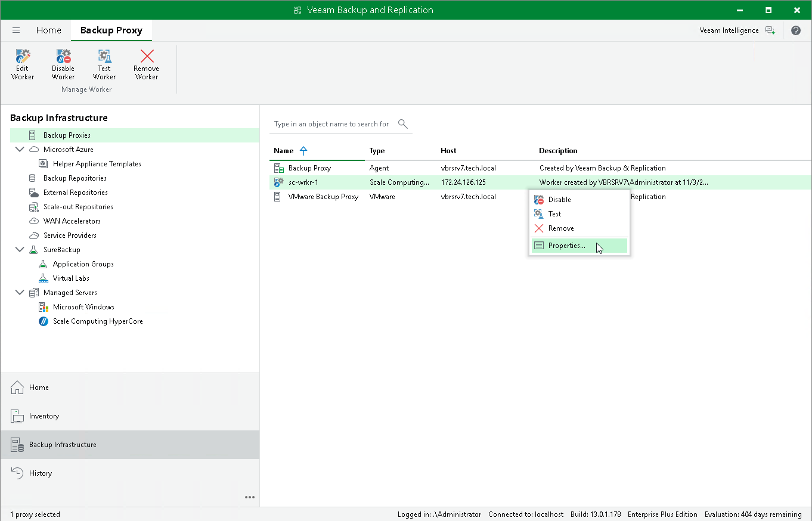Choose Test from the context menu
The image size is (812, 521).
[579, 214]
